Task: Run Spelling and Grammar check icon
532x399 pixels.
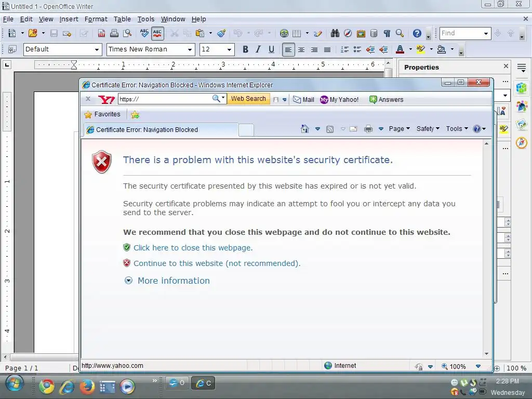Action: pyautogui.click(x=144, y=33)
